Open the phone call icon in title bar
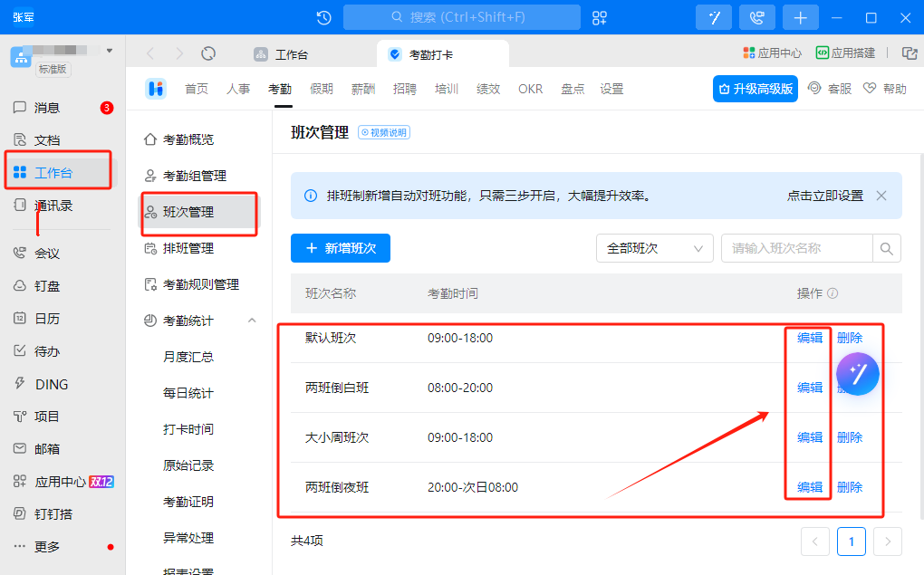 pos(756,17)
